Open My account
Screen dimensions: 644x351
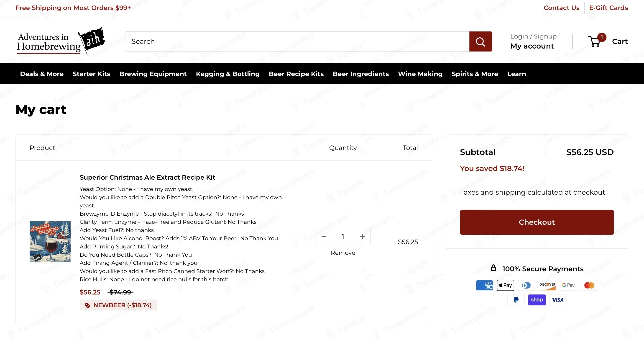click(532, 46)
